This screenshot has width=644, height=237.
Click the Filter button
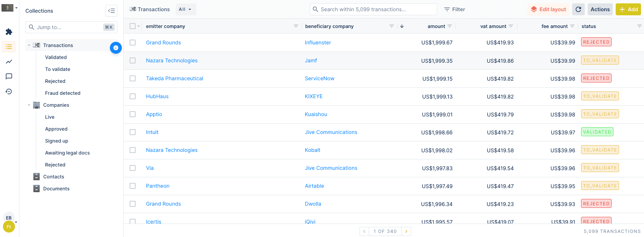coord(454,9)
